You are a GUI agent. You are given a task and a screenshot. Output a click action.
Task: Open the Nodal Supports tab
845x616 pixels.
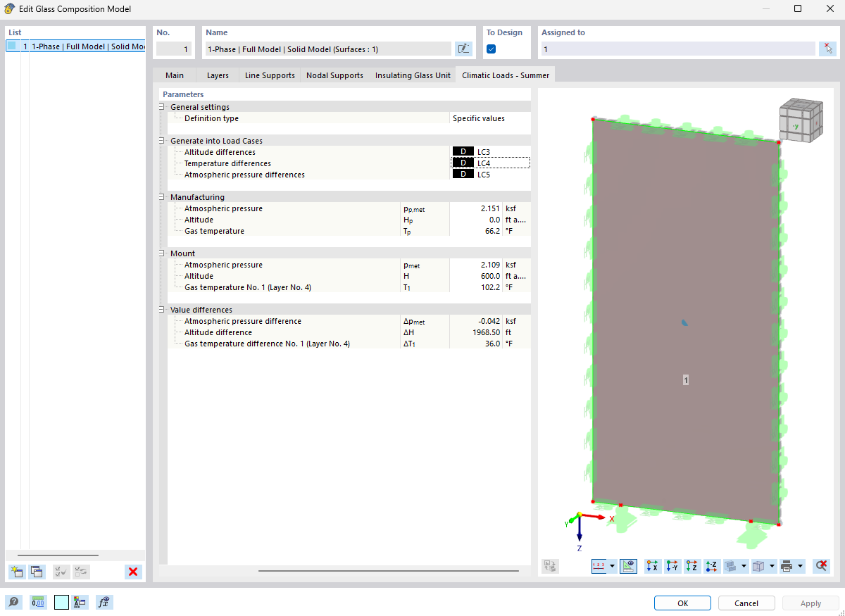coord(334,75)
